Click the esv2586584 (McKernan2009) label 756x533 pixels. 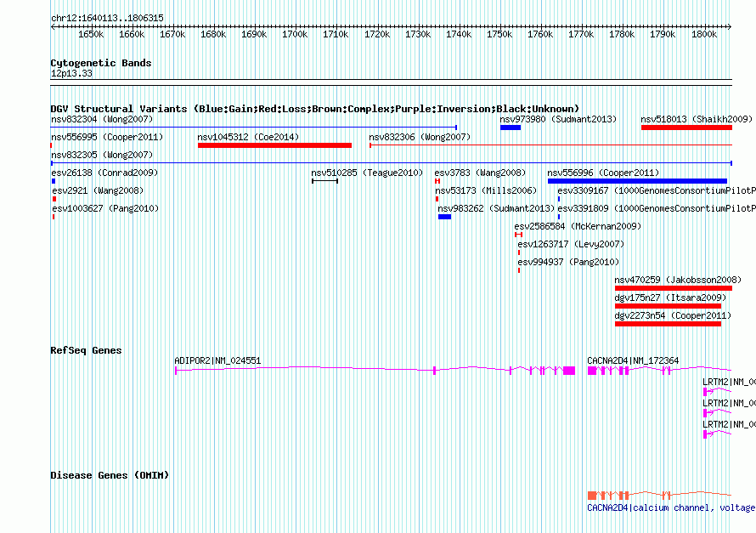tap(578, 226)
